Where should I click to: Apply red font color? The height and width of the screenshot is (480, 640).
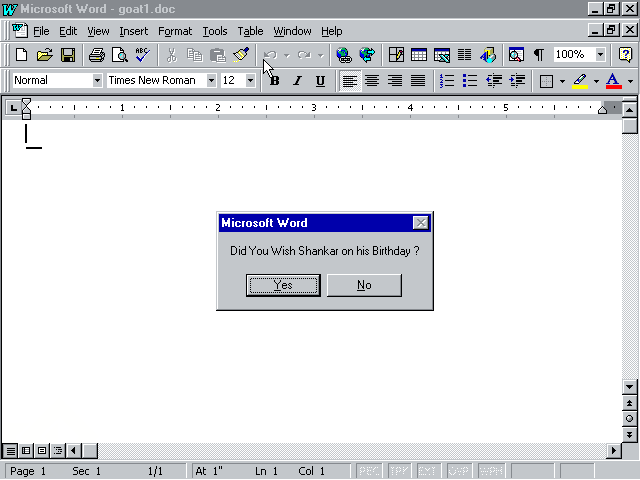[x=613, y=81]
